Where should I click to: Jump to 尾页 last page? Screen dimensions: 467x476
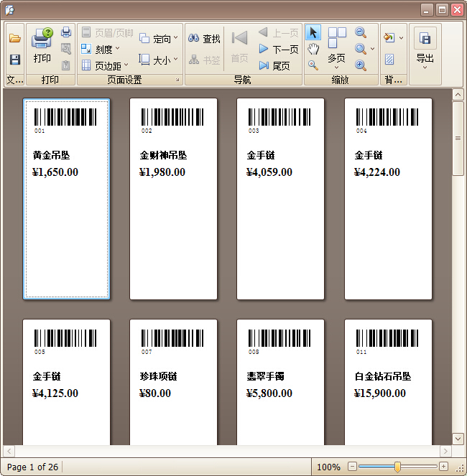(274, 66)
